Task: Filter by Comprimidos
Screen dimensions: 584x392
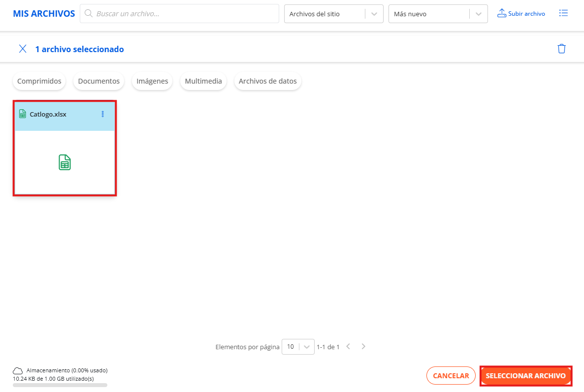Action: tap(39, 81)
